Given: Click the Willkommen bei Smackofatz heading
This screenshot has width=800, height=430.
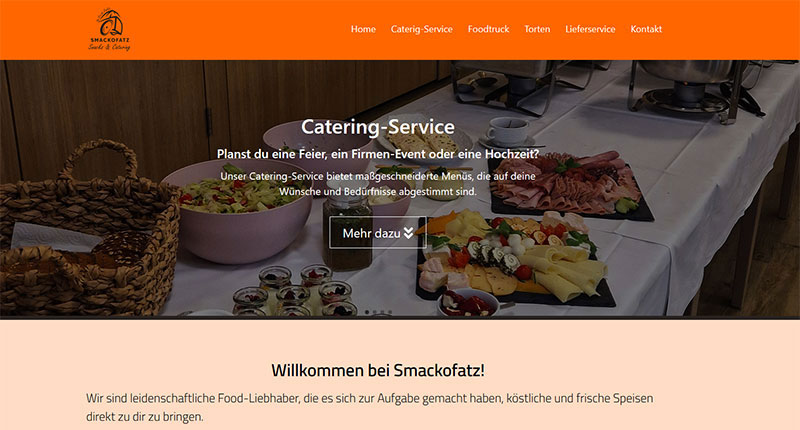Looking at the screenshot, I should [378, 370].
